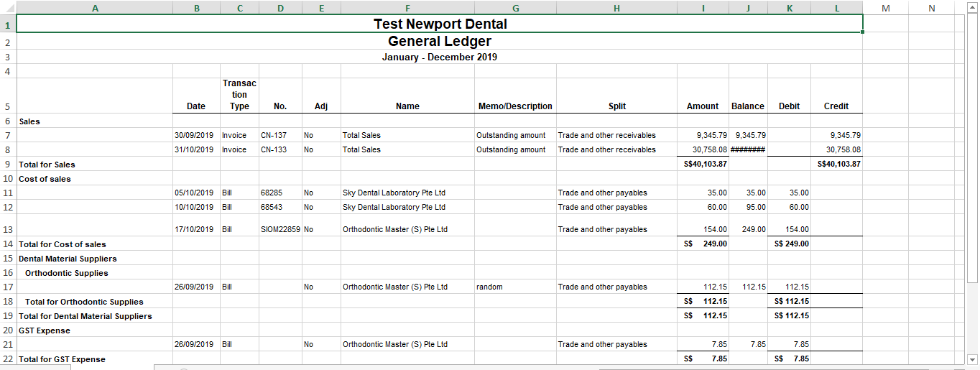Image resolution: width=980 pixels, height=370 pixels.
Task: Click the Total for Sales label cell
Action: point(95,165)
